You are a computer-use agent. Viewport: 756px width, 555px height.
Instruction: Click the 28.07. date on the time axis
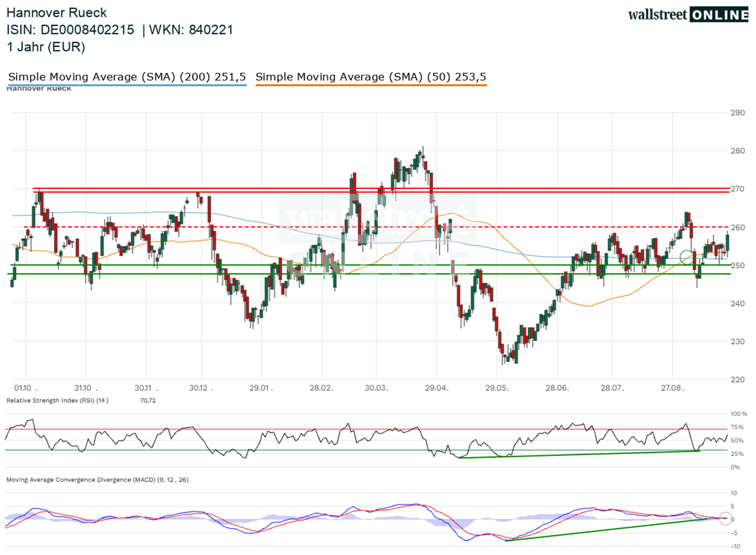pos(612,389)
